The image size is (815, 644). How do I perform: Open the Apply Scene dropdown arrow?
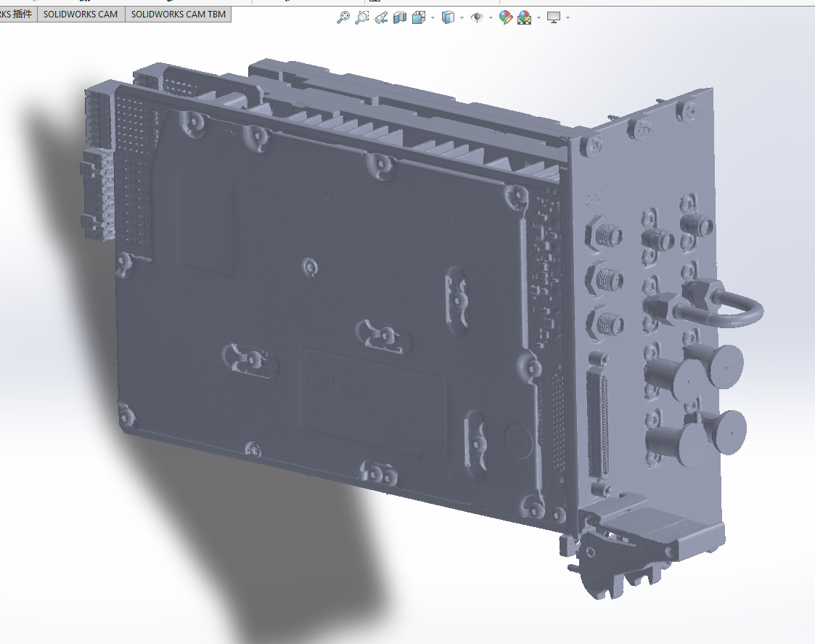click(538, 18)
